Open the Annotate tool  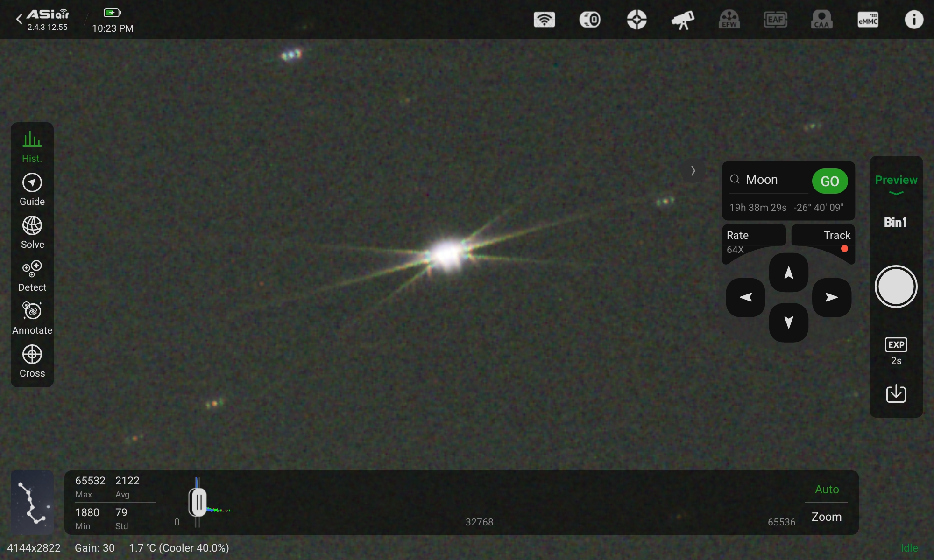pos(32,318)
